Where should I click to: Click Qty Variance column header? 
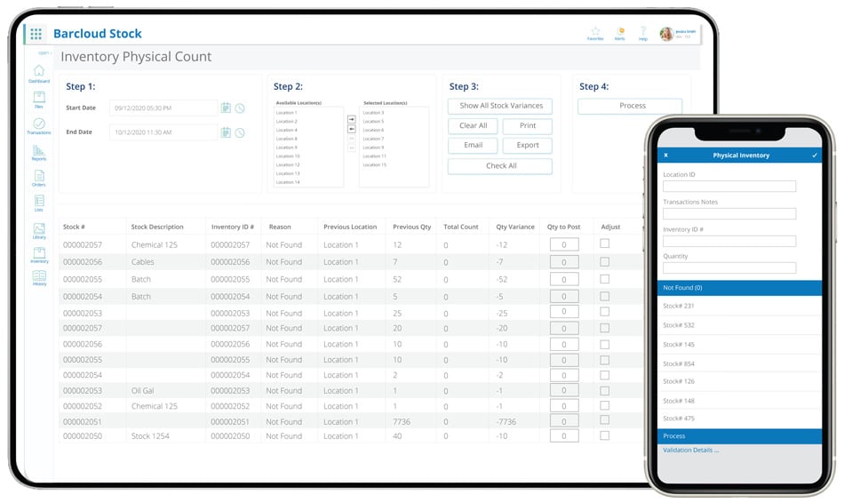(514, 227)
